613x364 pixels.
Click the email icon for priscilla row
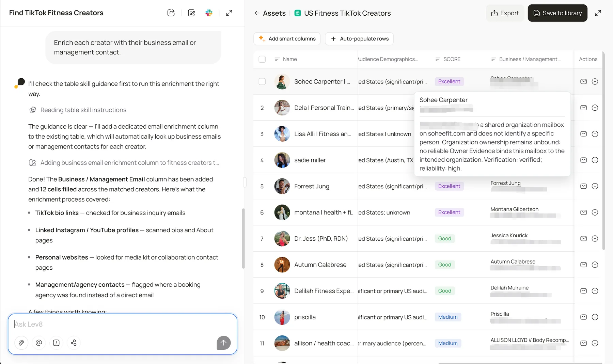(x=583, y=317)
